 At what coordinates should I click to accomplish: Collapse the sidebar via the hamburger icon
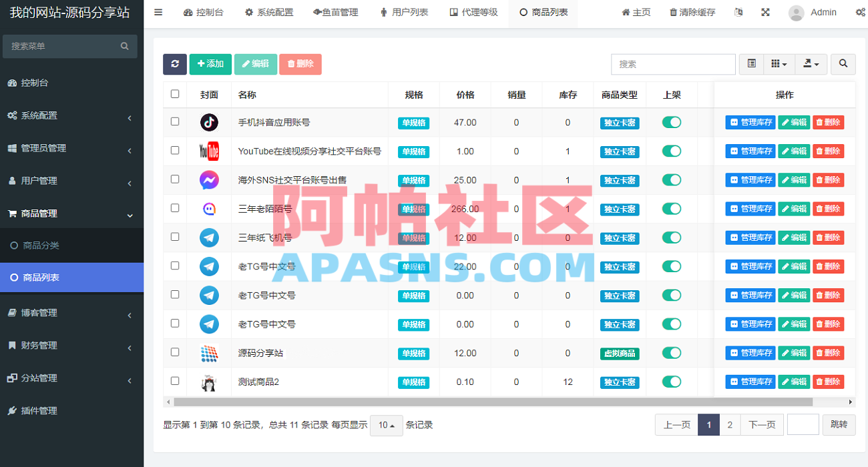pyautogui.click(x=158, y=11)
